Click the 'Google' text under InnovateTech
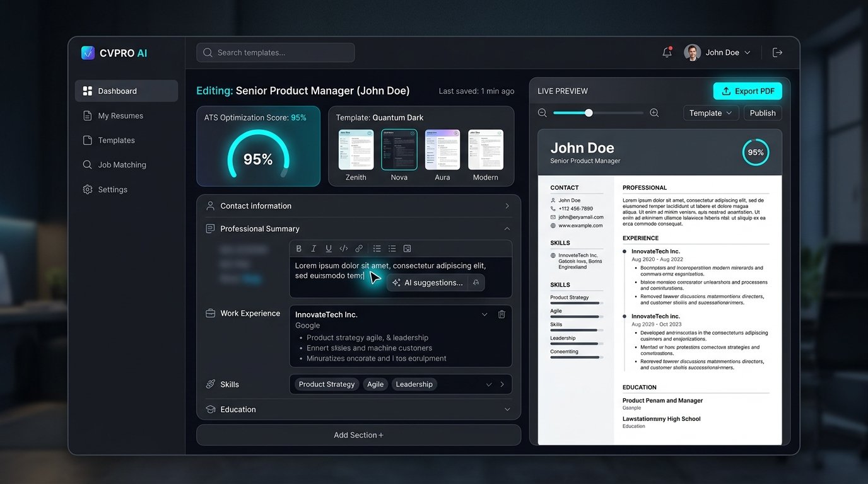The height and width of the screenshot is (484, 868). pos(307,326)
